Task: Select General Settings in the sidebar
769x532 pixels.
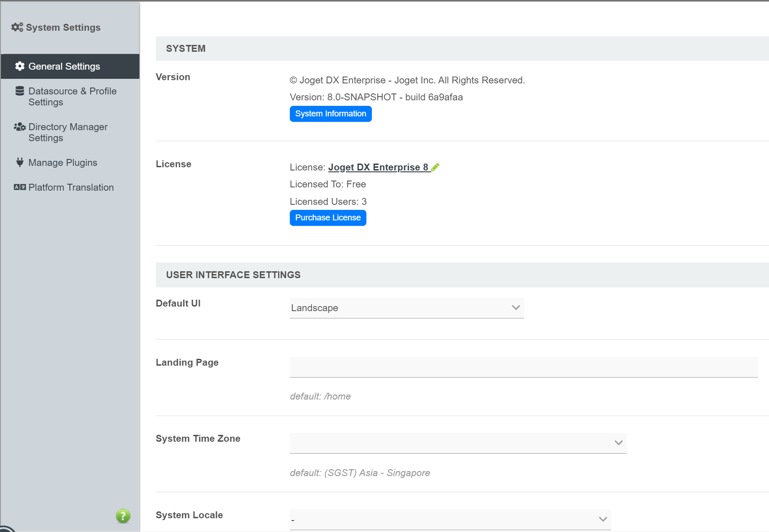Action: pyautogui.click(x=64, y=66)
